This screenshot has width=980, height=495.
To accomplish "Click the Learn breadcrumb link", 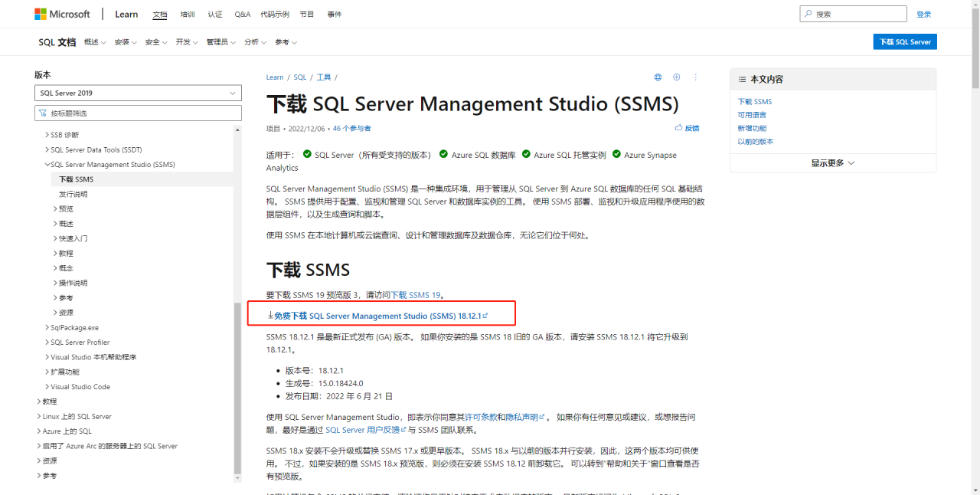I will tap(275, 77).
